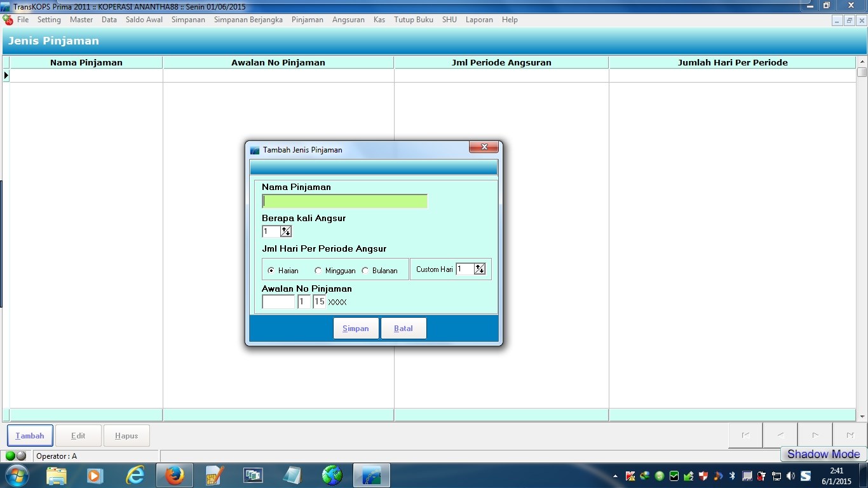Switch to TransKOPS taskbar button
This screenshot has width=868, height=488.
pyautogui.click(x=372, y=475)
